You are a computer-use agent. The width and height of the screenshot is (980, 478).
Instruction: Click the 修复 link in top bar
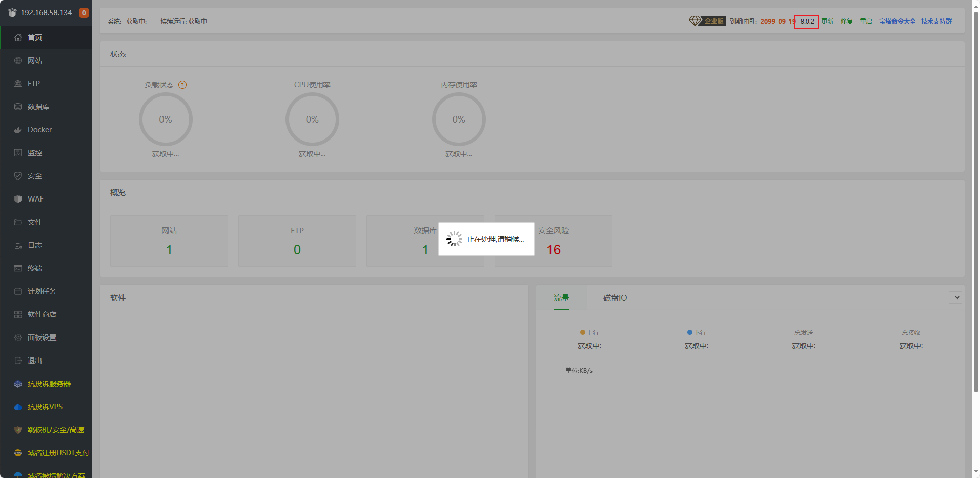click(x=847, y=22)
